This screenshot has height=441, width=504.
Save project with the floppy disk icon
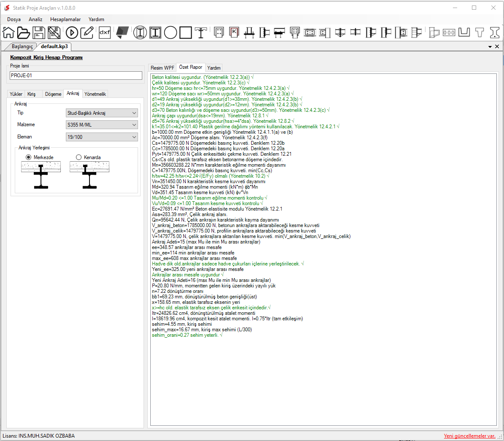pos(38,32)
